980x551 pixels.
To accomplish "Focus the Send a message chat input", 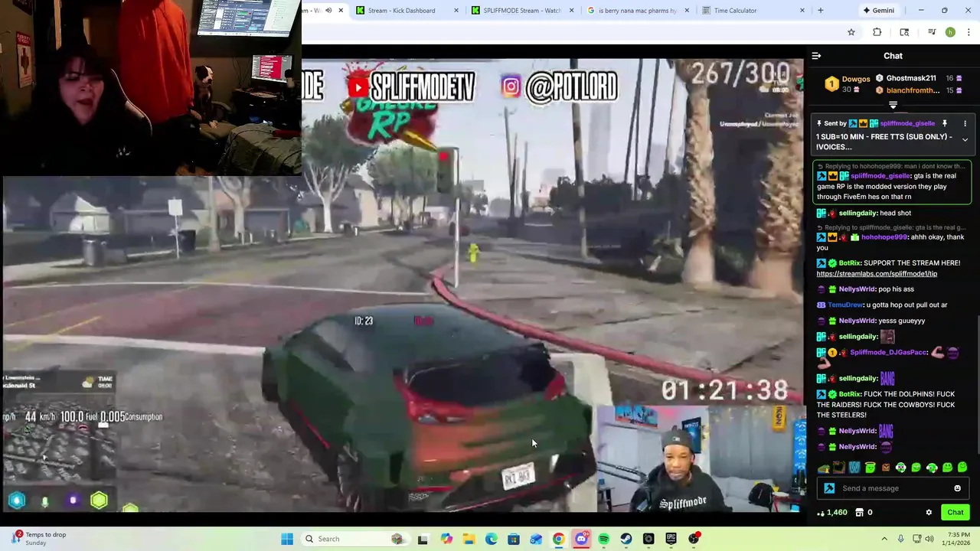I will [893, 488].
